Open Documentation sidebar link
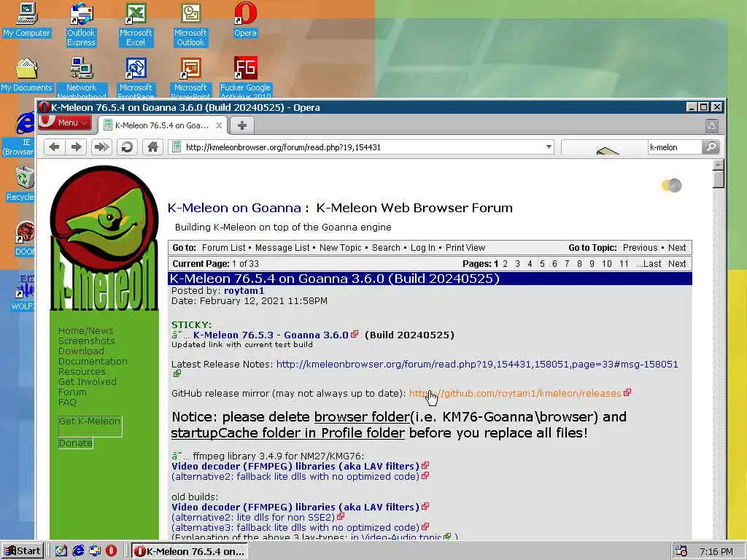The image size is (747, 560). pyautogui.click(x=93, y=362)
